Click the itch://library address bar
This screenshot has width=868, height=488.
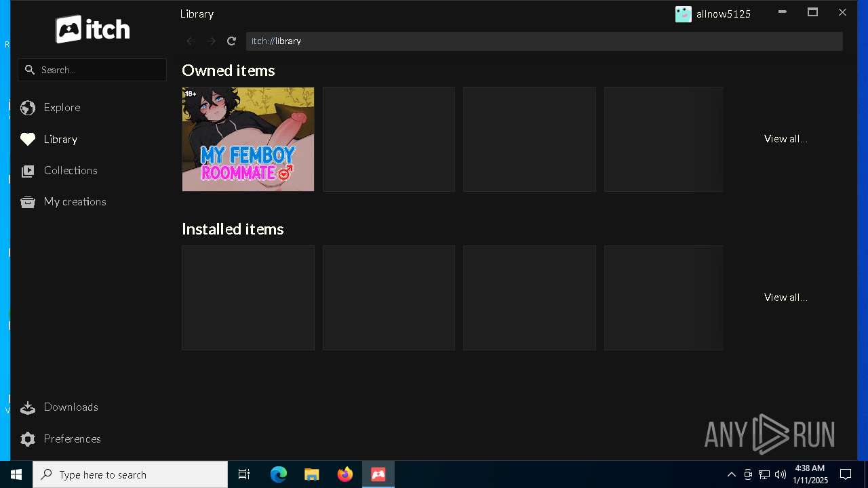(545, 41)
